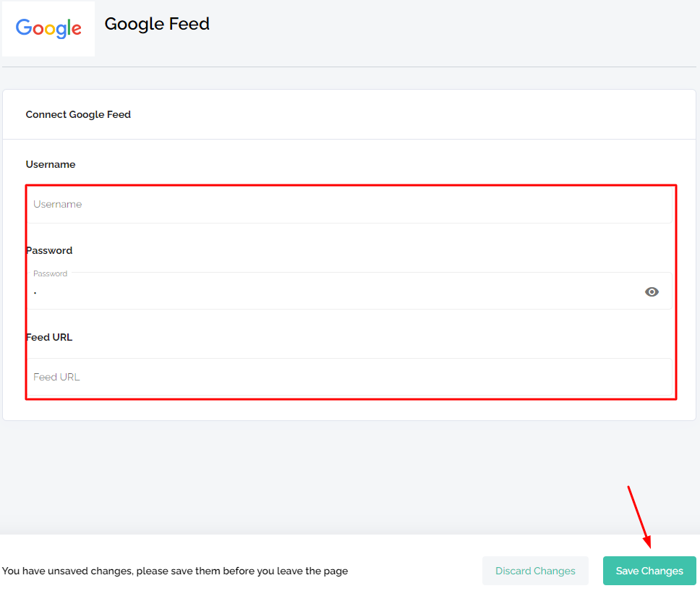Click the Google Feed page title

(157, 24)
